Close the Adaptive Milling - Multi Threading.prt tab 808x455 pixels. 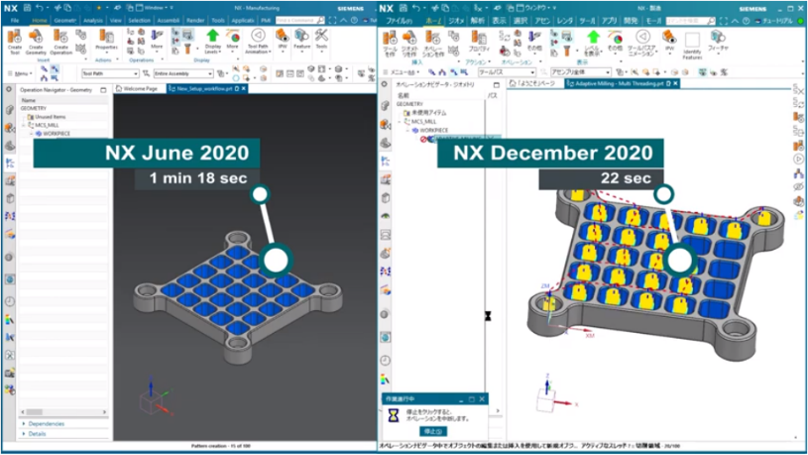(675, 83)
